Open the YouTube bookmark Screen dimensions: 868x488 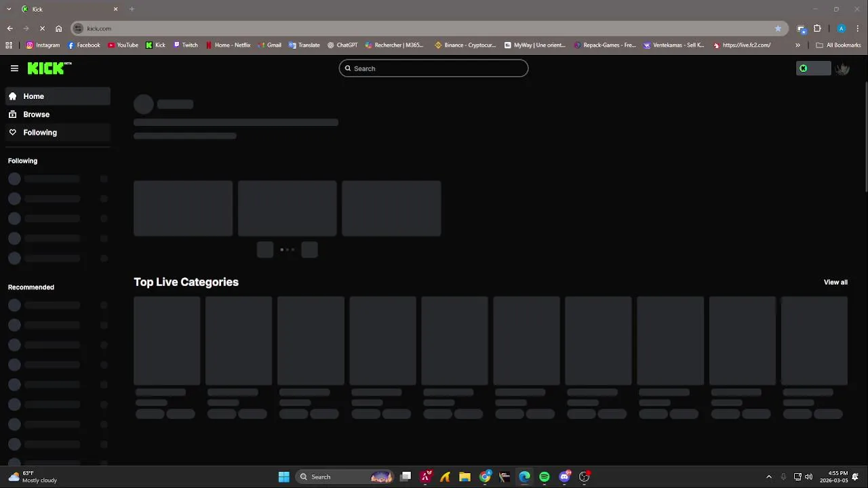123,45
